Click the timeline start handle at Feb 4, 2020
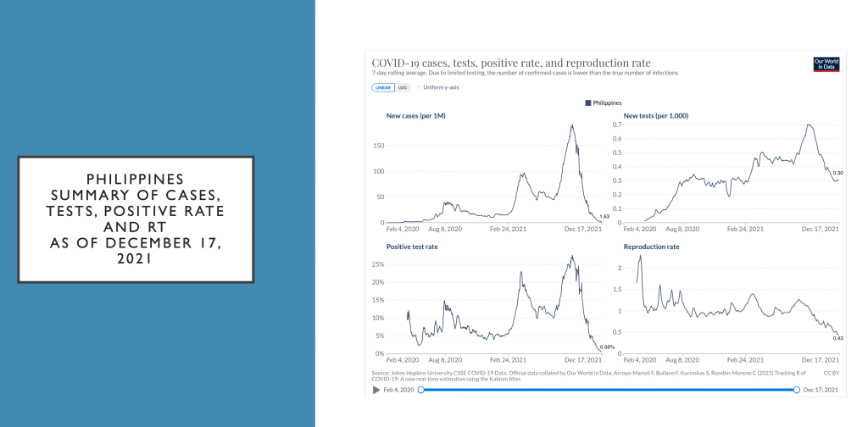The width and height of the screenshot is (868, 427). tap(420, 390)
